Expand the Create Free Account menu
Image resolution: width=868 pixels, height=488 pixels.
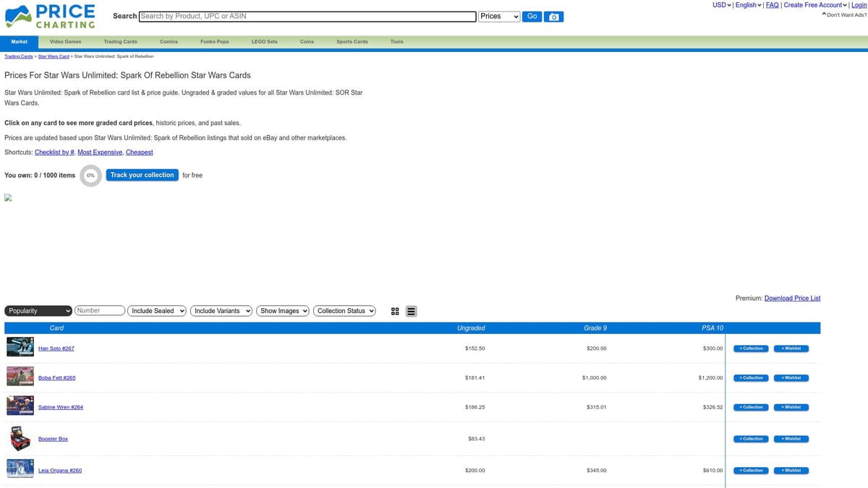[x=816, y=5]
